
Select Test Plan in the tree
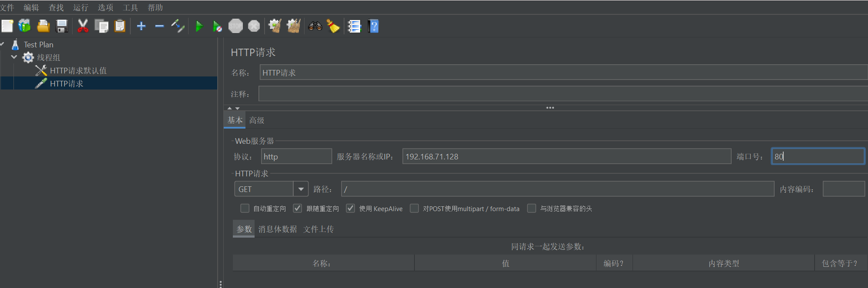[x=39, y=44]
